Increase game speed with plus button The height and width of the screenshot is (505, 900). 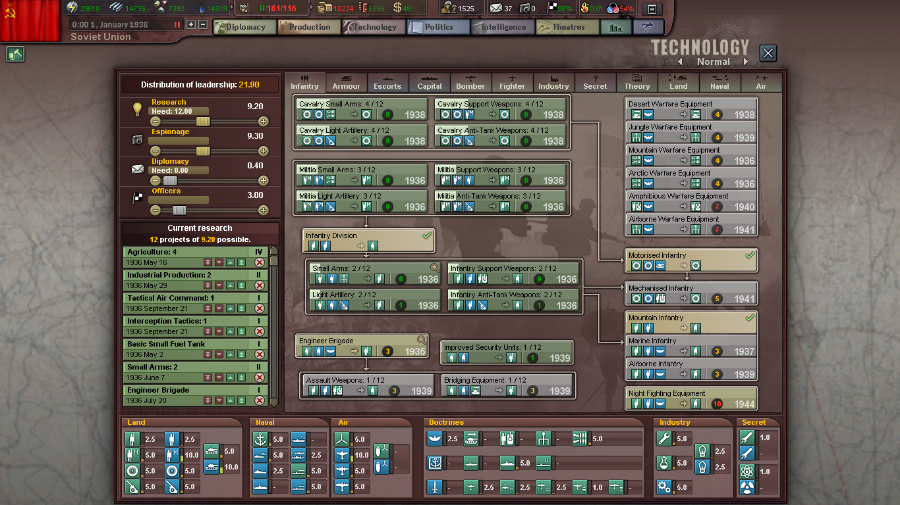191,25
